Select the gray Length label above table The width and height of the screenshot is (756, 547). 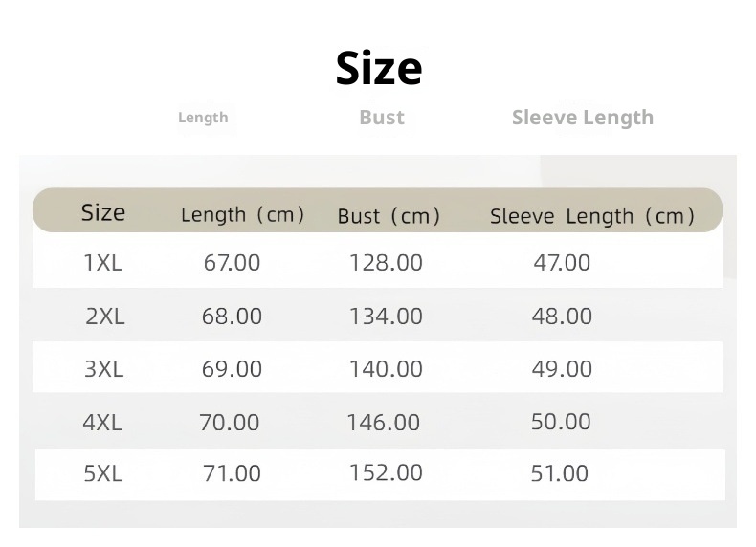click(203, 118)
